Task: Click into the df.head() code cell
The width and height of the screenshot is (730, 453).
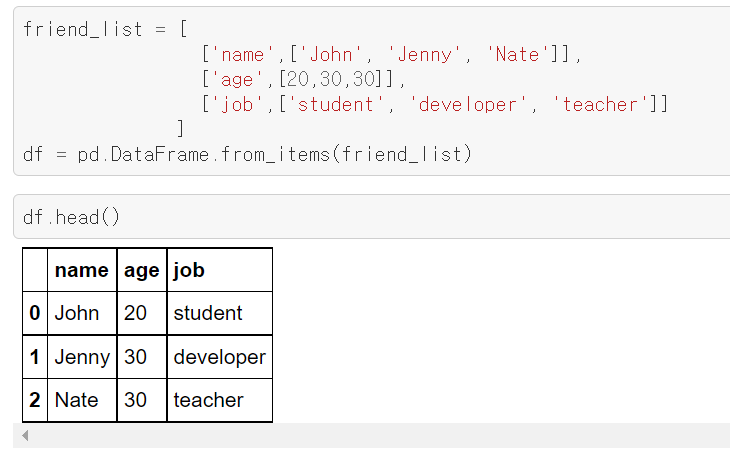Action: pos(372,217)
